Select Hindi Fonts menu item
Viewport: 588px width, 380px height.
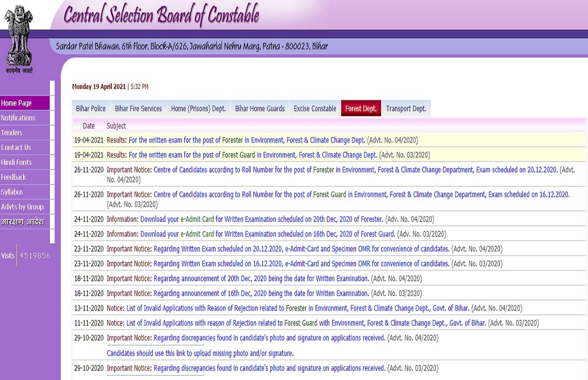(16, 162)
